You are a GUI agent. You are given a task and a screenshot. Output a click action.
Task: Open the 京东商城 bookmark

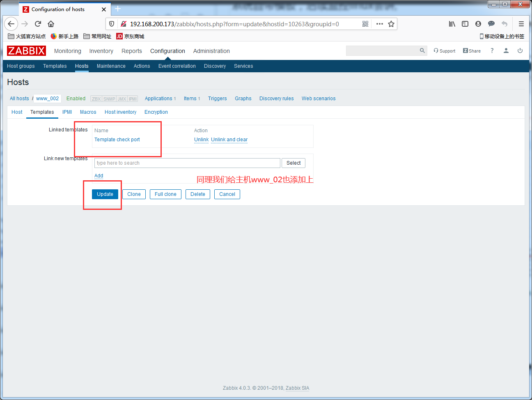(x=130, y=36)
